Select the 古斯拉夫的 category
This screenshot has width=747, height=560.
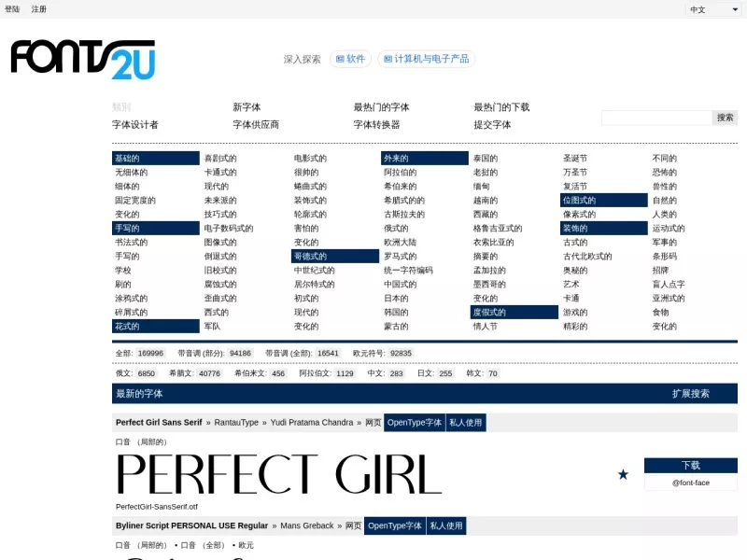point(404,215)
